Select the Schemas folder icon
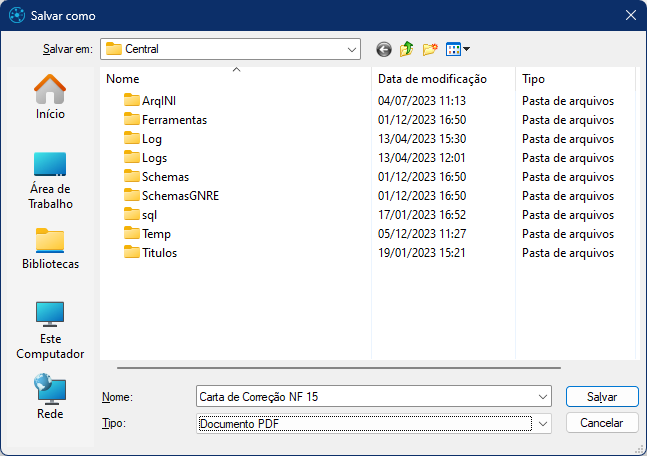The width and height of the screenshot is (647, 456). (x=132, y=176)
